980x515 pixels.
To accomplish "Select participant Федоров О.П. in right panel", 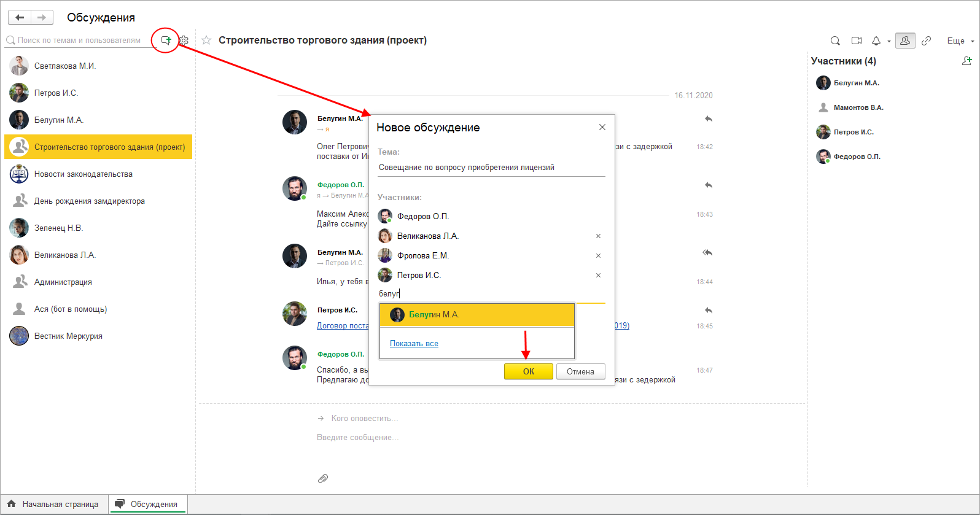I will point(857,157).
